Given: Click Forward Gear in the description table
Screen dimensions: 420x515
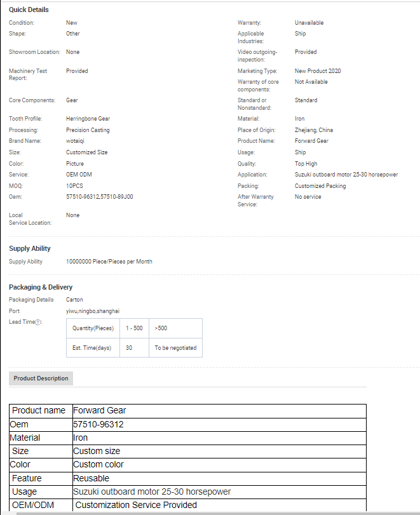Looking at the screenshot, I should click(99, 410).
